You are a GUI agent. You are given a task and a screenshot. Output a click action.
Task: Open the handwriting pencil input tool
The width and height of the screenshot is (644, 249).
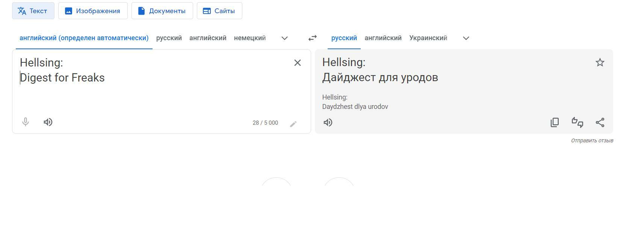click(293, 124)
